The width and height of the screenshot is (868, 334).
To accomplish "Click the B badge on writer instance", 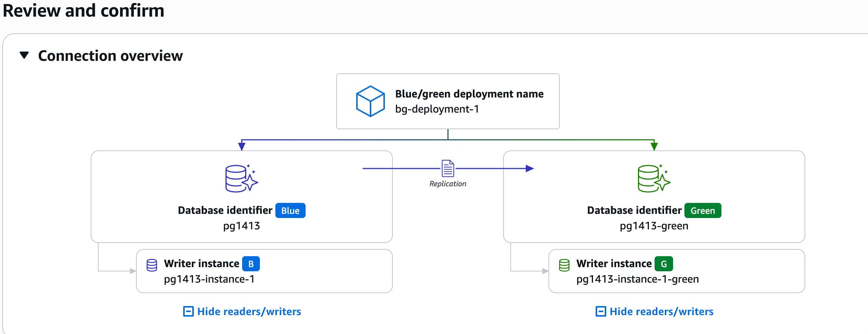I will pyautogui.click(x=251, y=264).
